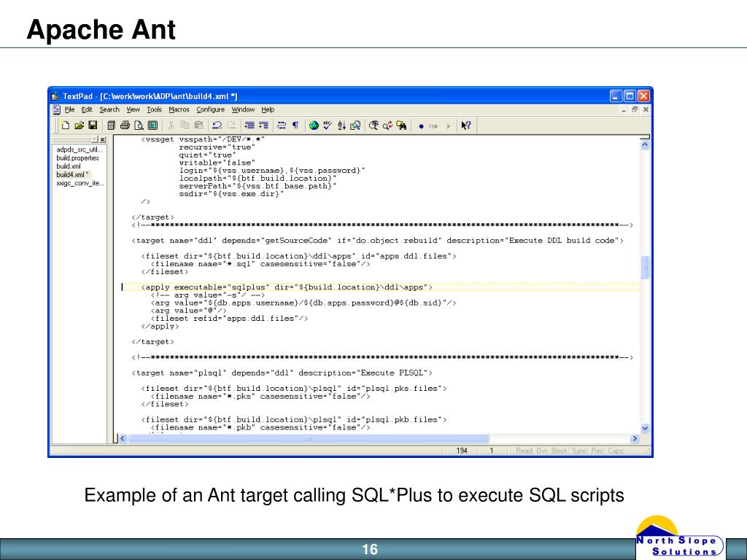This screenshot has width=747, height=560.
Task: Click the Rec indicator in the status bar
Action: (597, 451)
